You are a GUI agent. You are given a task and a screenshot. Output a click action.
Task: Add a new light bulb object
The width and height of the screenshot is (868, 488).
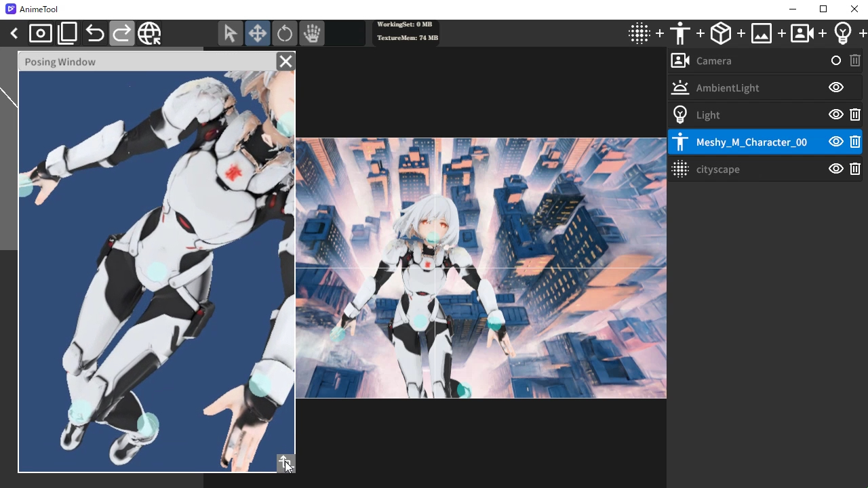click(843, 33)
